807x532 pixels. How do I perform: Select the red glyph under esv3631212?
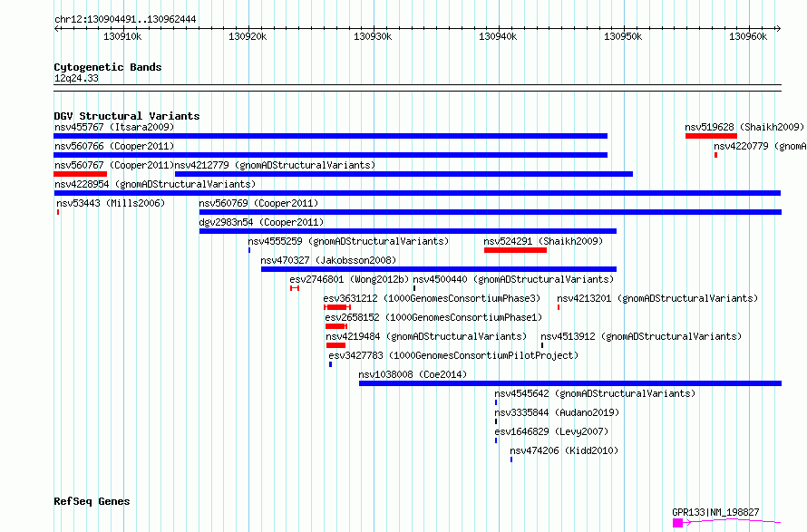[337, 307]
